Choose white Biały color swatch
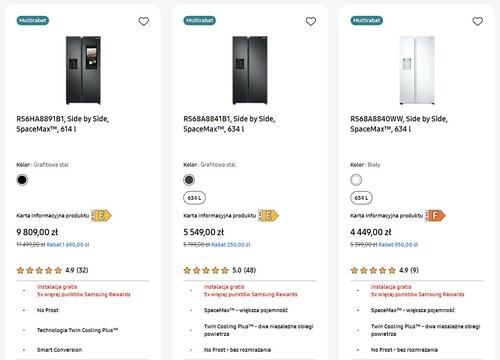 click(356, 180)
